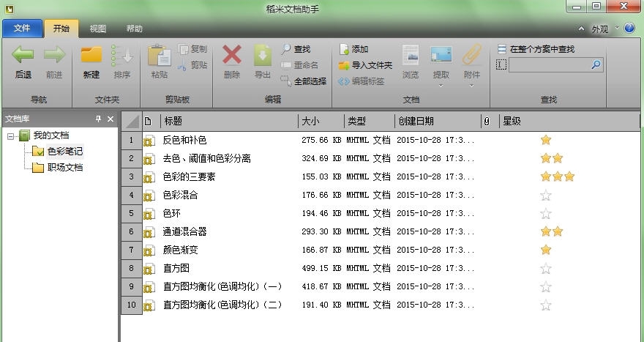
Task: Click the select-all corner of the table
Action: 132,121
